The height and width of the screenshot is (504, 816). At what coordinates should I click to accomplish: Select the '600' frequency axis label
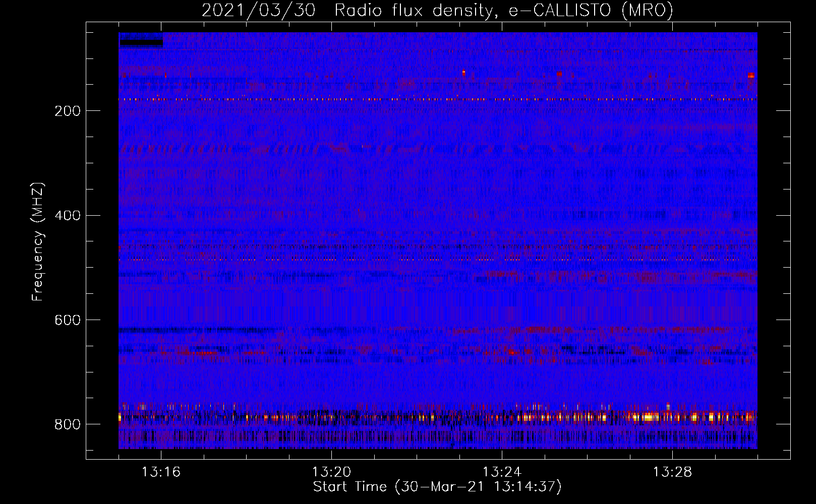pos(68,321)
